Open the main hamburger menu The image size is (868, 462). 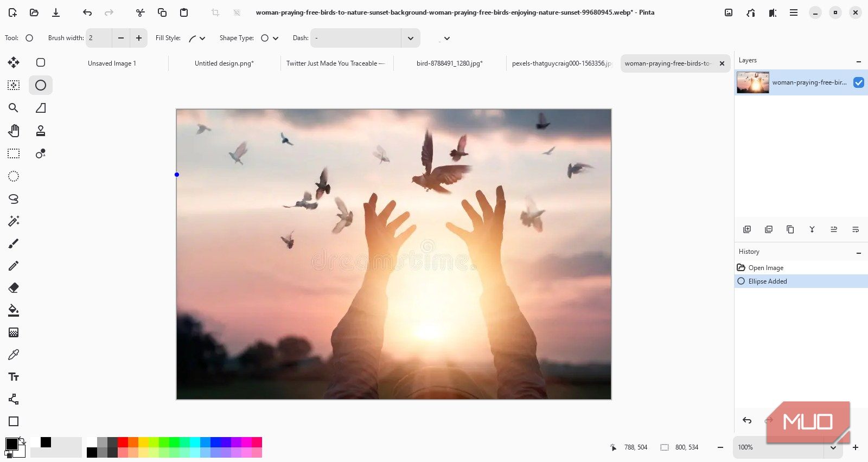click(x=794, y=12)
